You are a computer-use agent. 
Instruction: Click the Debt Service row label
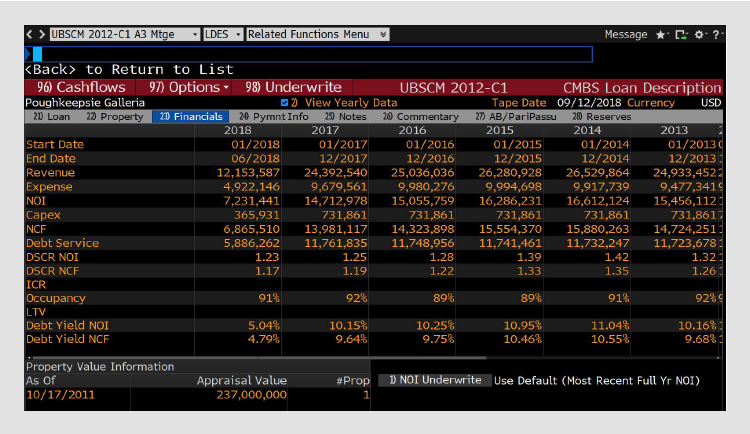coord(62,243)
